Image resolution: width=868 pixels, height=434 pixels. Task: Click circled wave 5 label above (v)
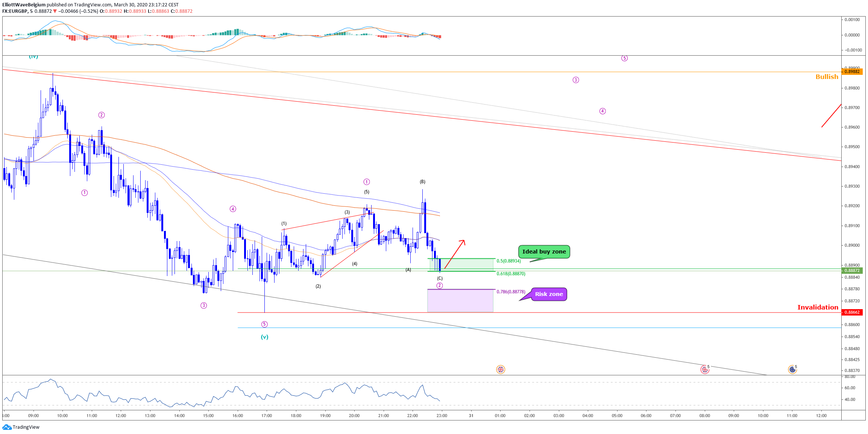[264, 324]
